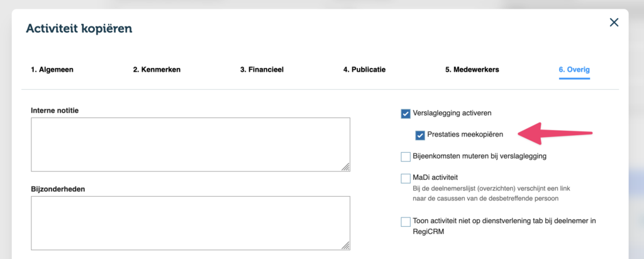
Task: Click the Interne notitie resize handle
Action: [346, 167]
